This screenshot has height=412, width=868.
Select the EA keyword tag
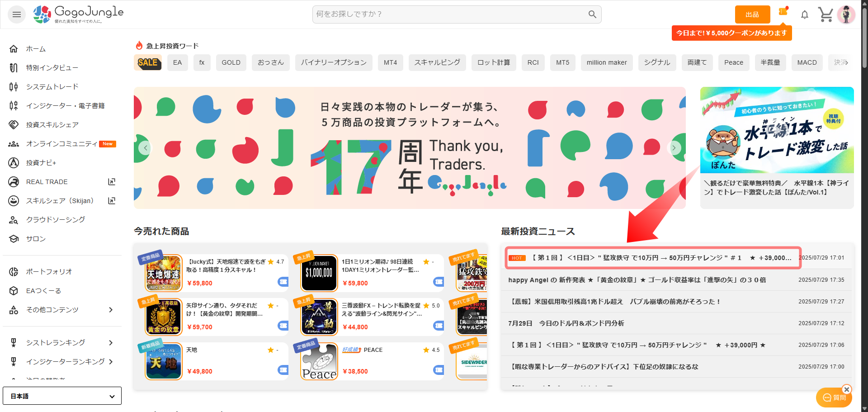pyautogui.click(x=178, y=62)
